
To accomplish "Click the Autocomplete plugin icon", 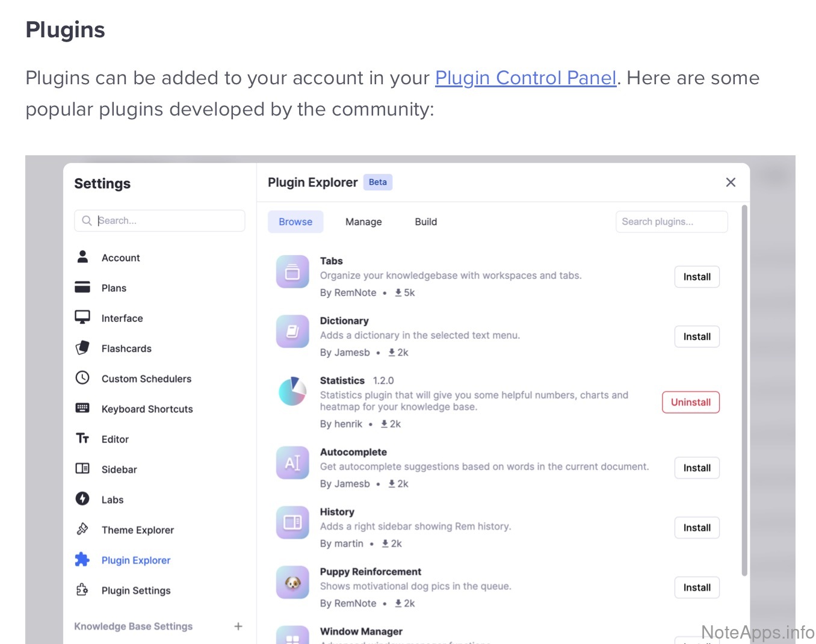I will [292, 463].
